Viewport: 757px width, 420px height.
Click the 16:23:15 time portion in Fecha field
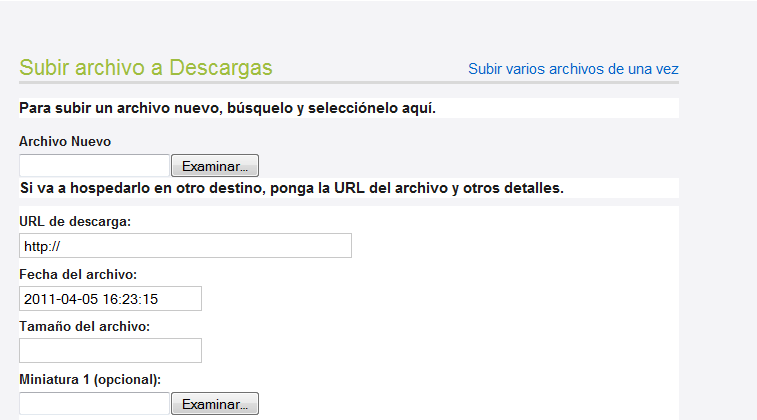[130, 299]
